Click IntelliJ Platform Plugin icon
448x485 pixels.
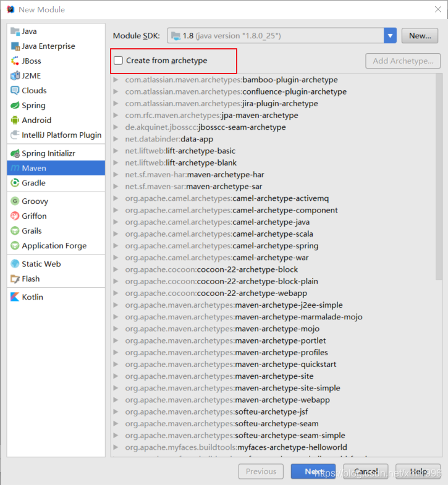click(x=15, y=135)
